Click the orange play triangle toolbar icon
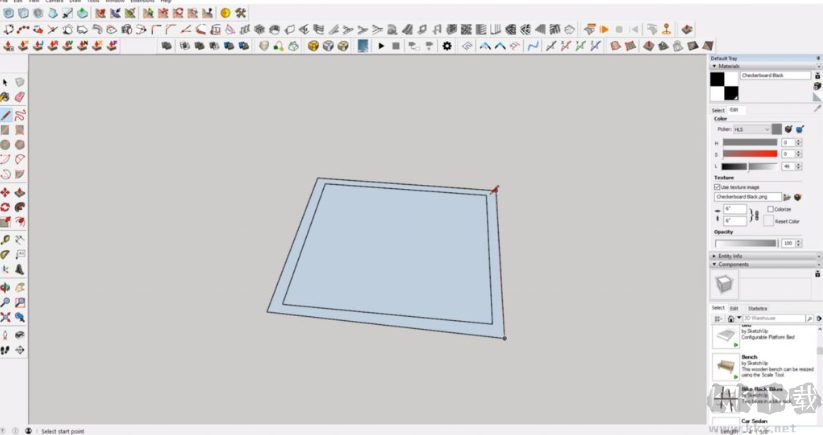The height and width of the screenshot is (435, 823). coord(604,29)
